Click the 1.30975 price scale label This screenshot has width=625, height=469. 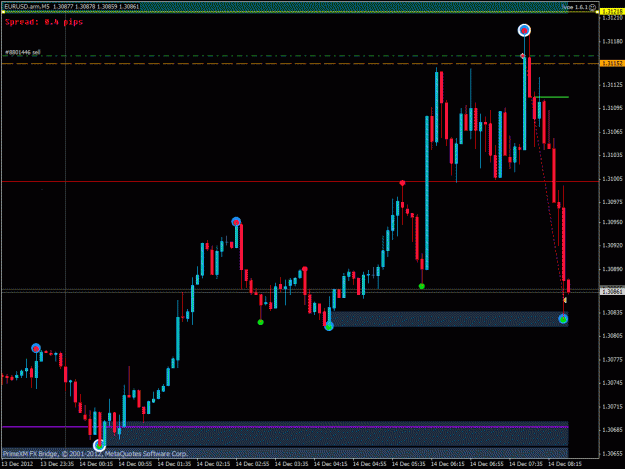(x=613, y=202)
